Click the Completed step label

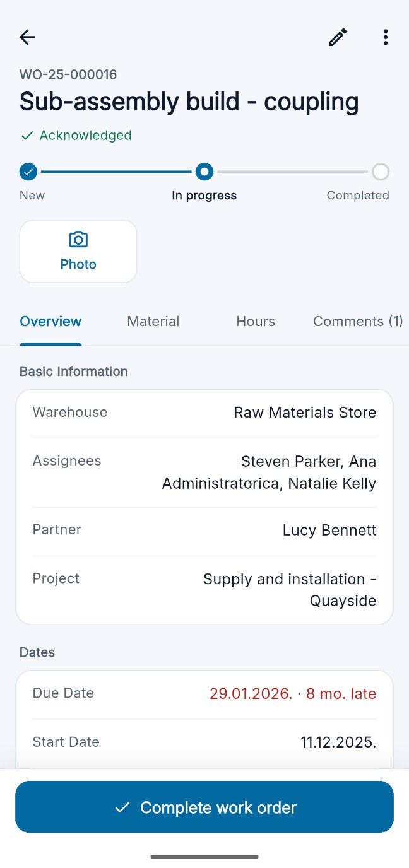[358, 196]
